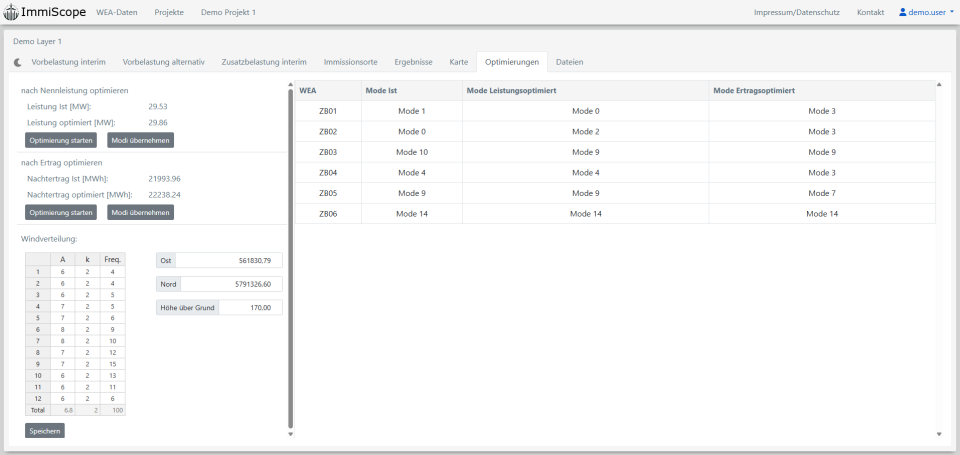Select the ZB06 row cell
This screenshot has width=960, height=455.
point(328,214)
